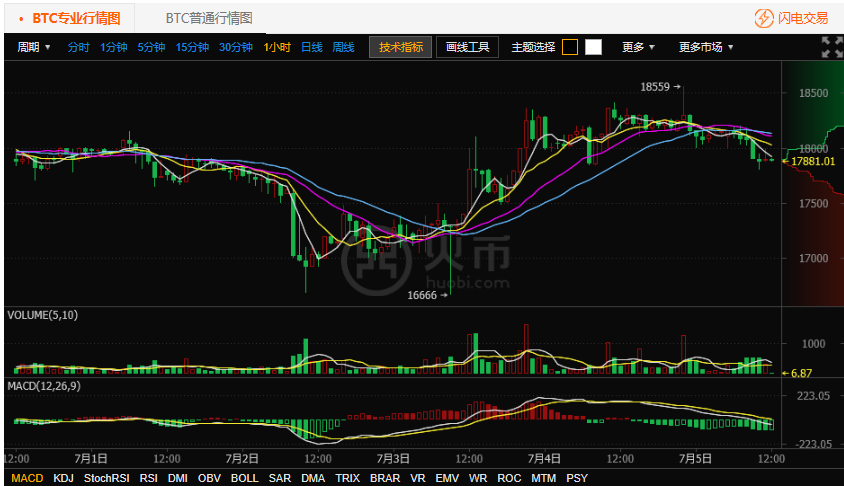Viewport: 844px width, 486px height.
Task: Click the high price marker 18559
Action: tap(655, 87)
